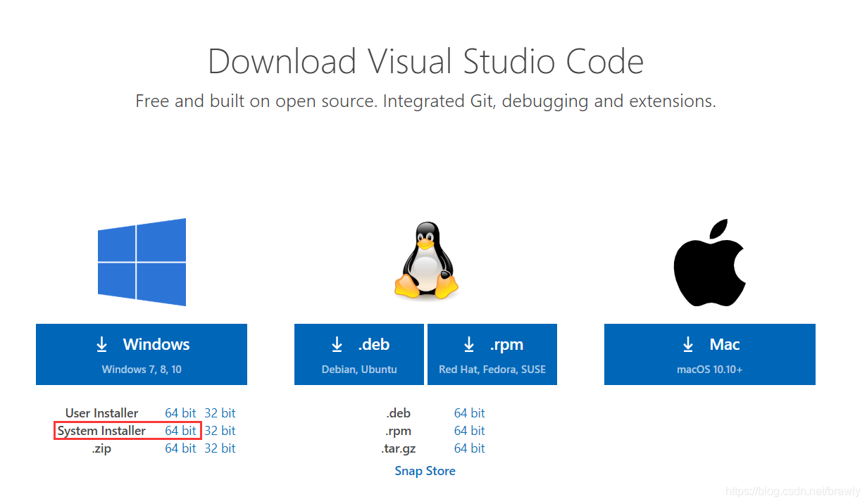The width and height of the screenshot is (867, 504).
Task: Select the '.rpm' label in Linux list
Action: [398, 431]
